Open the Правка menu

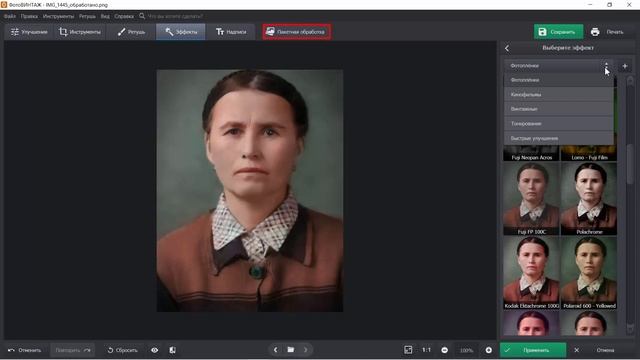[x=29, y=16]
